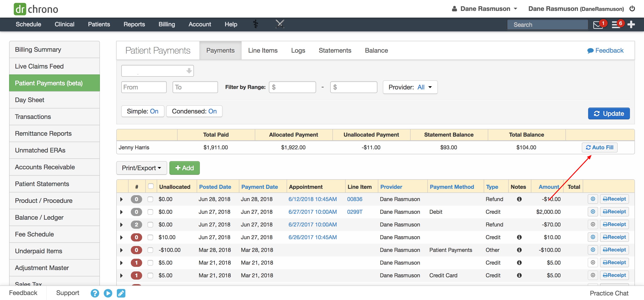Viewport: 644px width, 300px height.
Task: Click the notes info icon in $10.00 Credit row
Action: click(x=519, y=237)
